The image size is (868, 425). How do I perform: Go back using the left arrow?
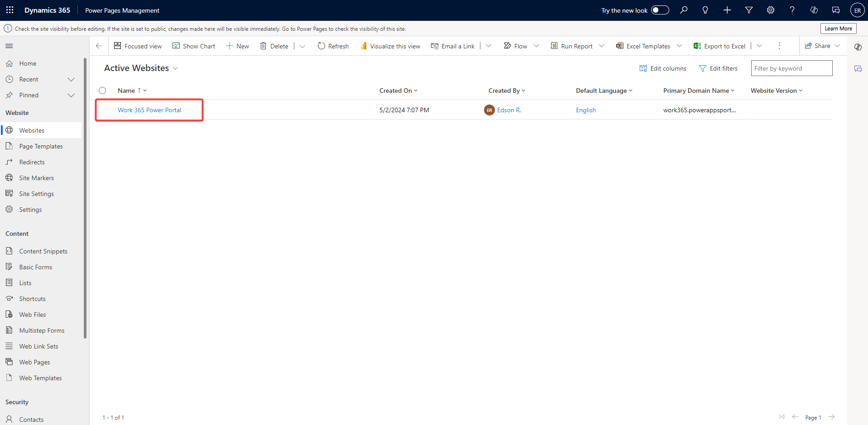pos(99,46)
